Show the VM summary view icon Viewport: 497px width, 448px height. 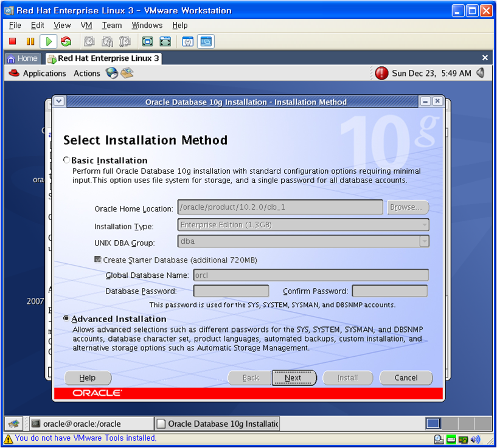(187, 41)
